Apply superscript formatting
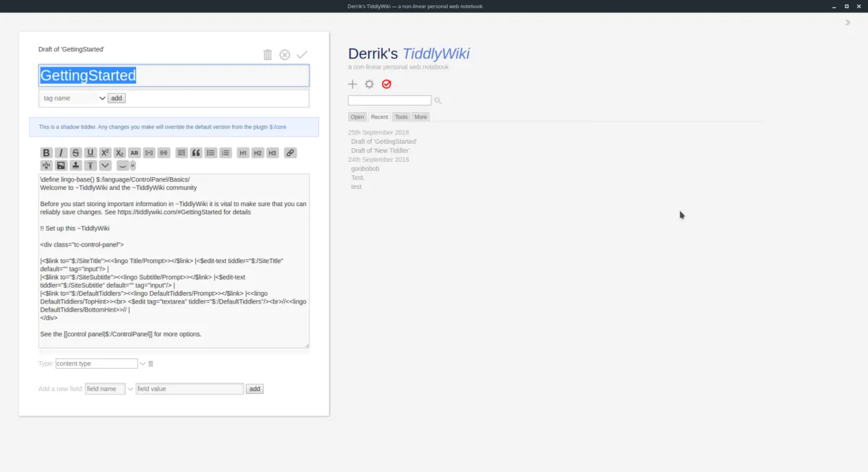 point(105,153)
